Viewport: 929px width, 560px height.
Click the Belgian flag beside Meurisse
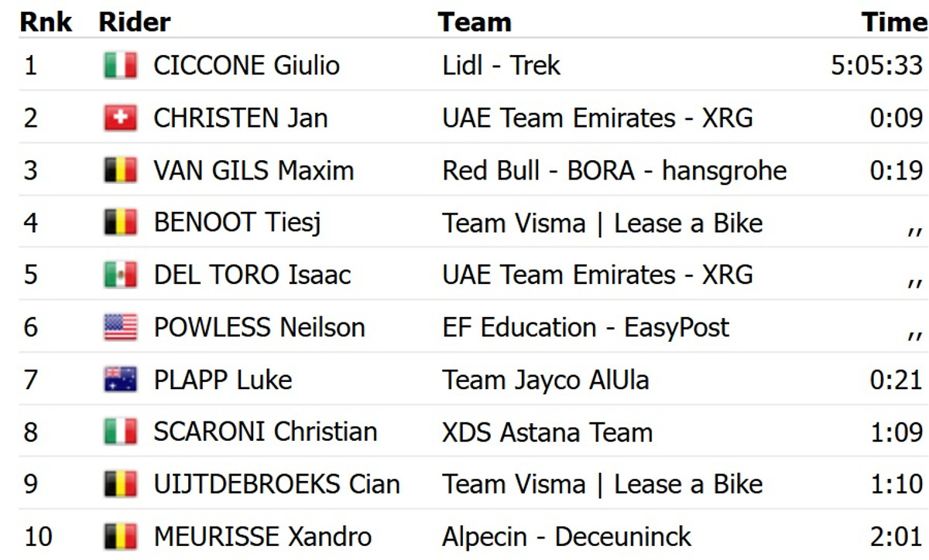click(x=120, y=536)
